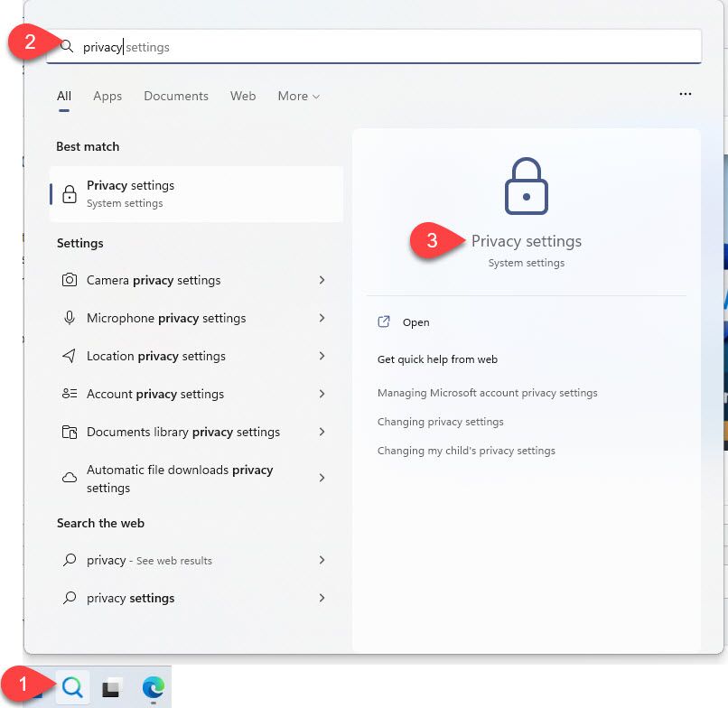
Task: Expand 'privacy settings' web result chevron
Action: pyautogui.click(x=322, y=598)
